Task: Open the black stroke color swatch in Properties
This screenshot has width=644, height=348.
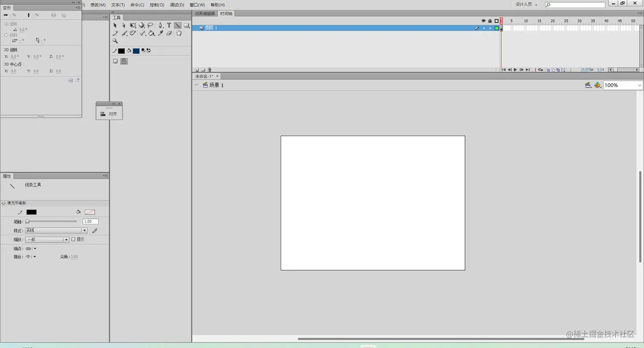Action: coord(32,212)
